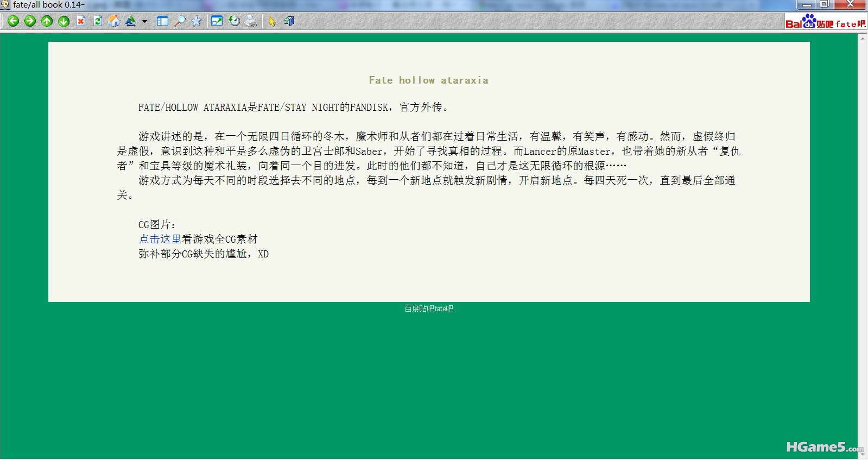Open history with the clock arrow icon
868x460 pixels.
point(234,21)
